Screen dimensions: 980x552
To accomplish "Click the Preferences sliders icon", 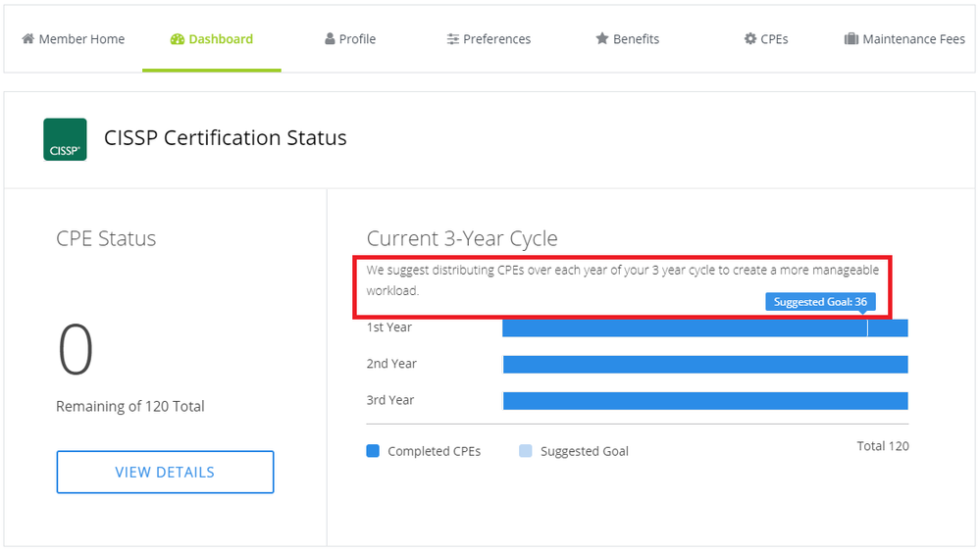I will [x=452, y=39].
